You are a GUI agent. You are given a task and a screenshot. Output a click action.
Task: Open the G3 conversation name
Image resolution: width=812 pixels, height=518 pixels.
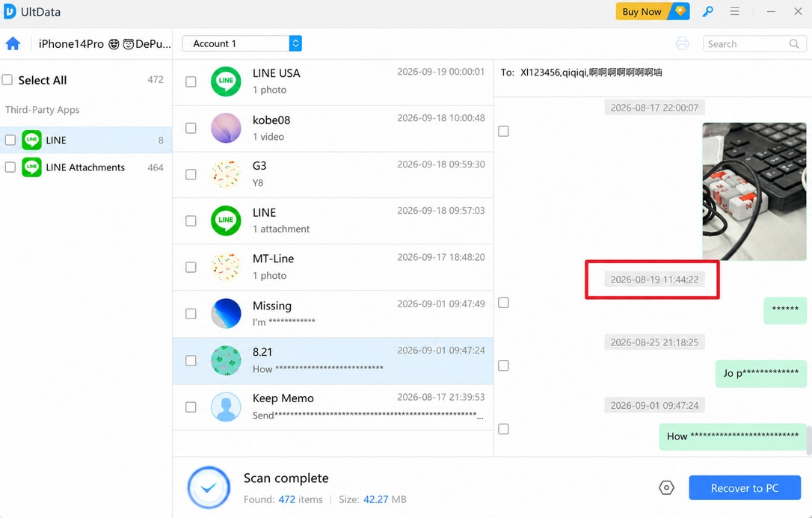(259, 166)
